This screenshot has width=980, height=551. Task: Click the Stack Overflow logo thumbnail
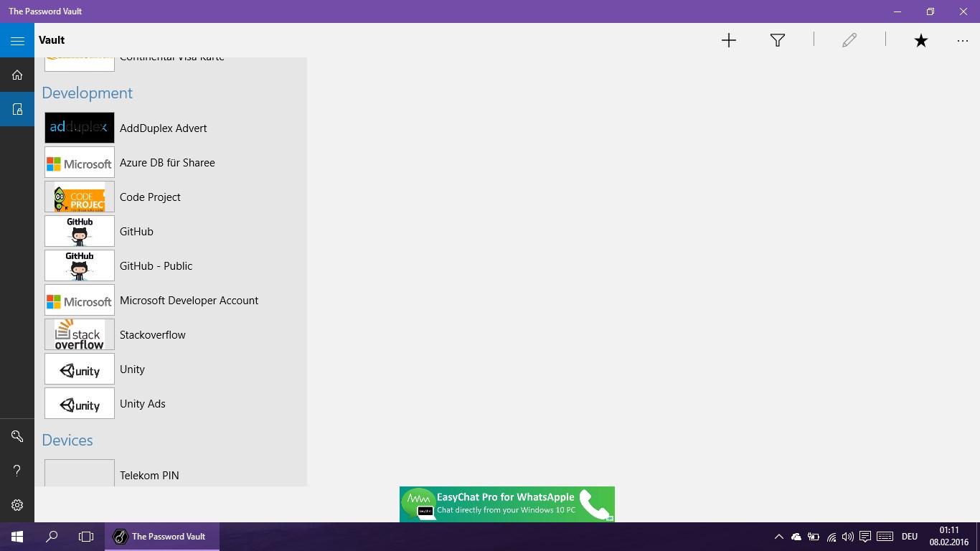80,334
